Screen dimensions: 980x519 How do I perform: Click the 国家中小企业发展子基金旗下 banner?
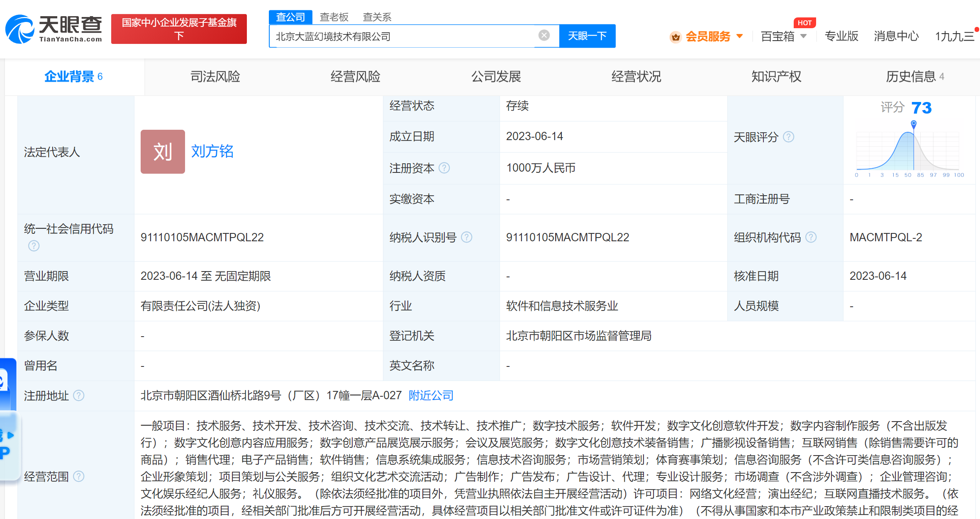(179, 29)
